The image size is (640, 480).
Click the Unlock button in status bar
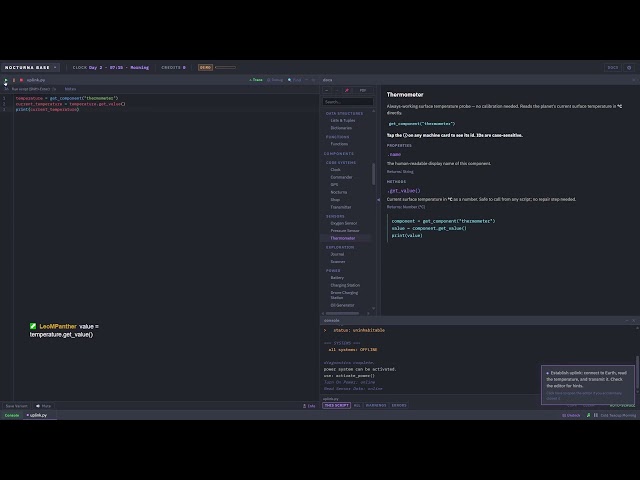coord(571,416)
